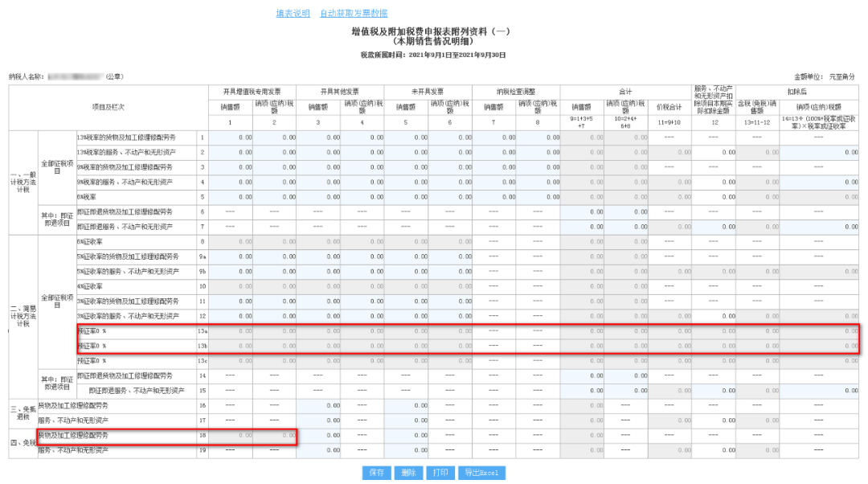Select row 7 column 12 deduction field
Screen dimensions: 868x484
click(x=714, y=227)
